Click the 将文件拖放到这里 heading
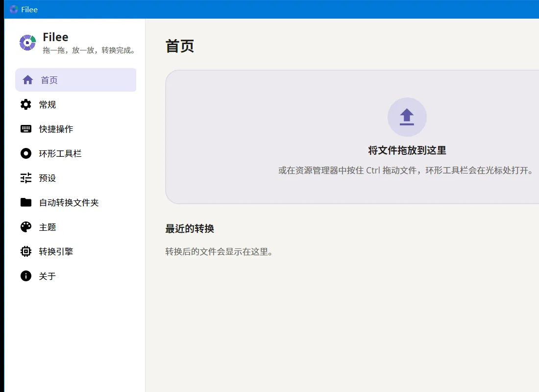This screenshot has height=392, width=539. pos(407,150)
